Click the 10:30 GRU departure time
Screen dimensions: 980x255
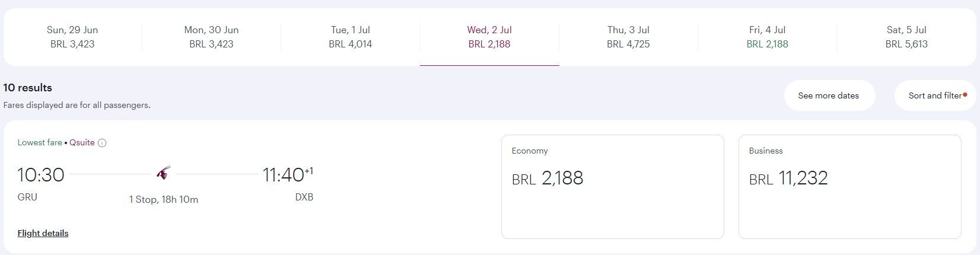pyautogui.click(x=40, y=175)
